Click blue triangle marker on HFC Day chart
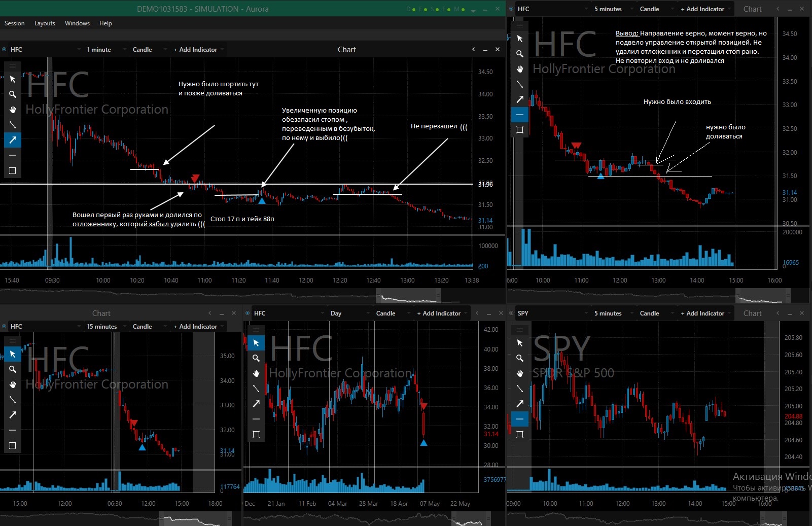Screen dimensions: 812x526 (x=423, y=443)
